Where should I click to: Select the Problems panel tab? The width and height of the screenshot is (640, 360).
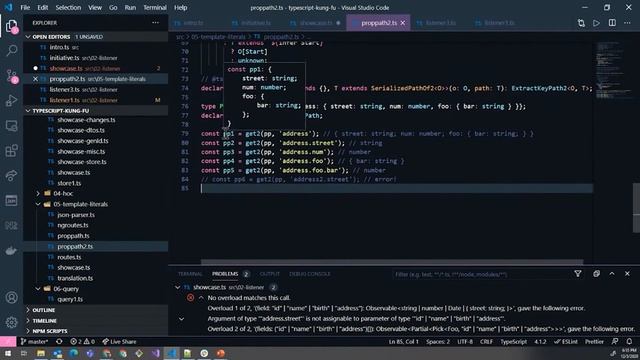coord(225,274)
